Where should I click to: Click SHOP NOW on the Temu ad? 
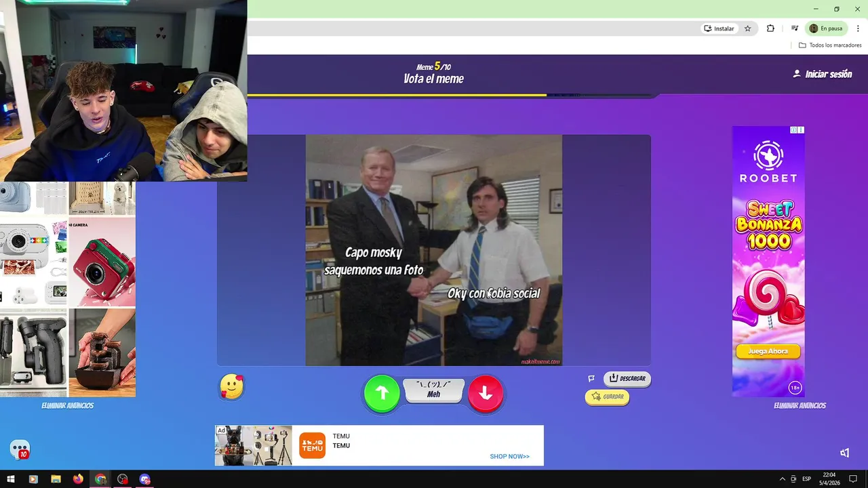(509, 456)
